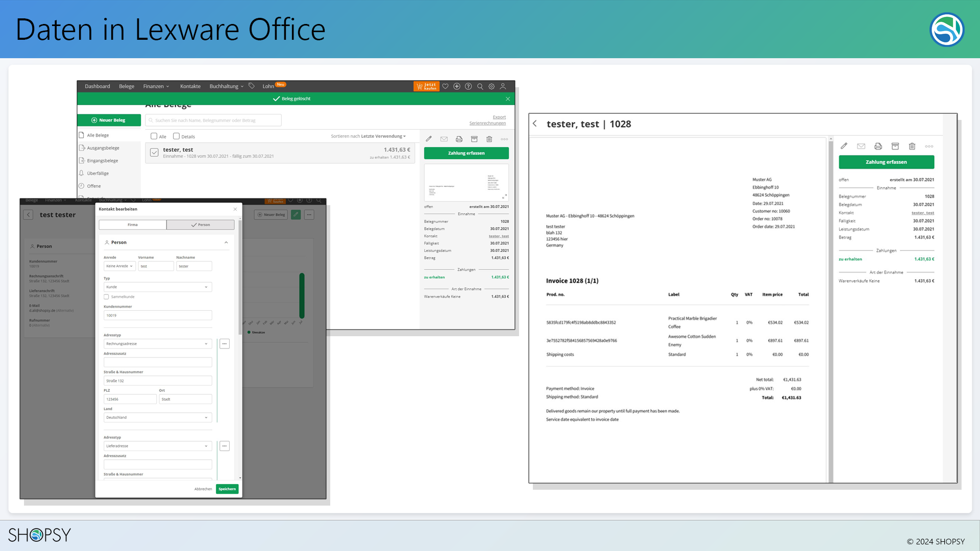Toggle the checkbox for 'tester, test' entry

[154, 153]
